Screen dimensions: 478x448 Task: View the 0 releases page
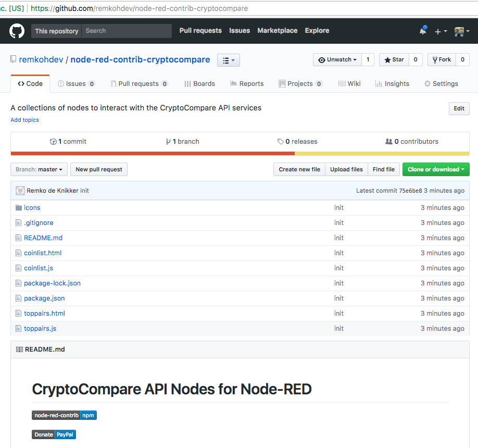click(297, 142)
